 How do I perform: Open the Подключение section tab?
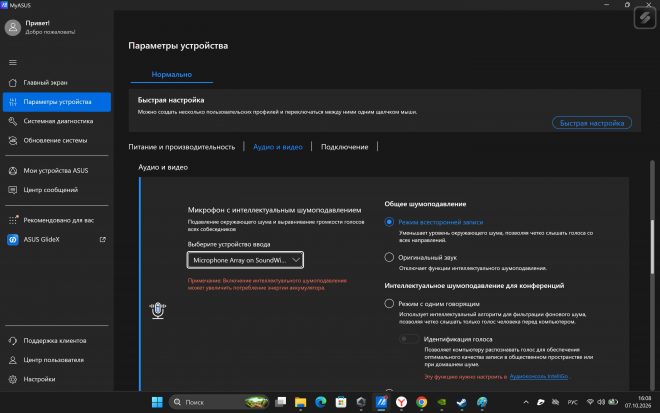point(344,147)
